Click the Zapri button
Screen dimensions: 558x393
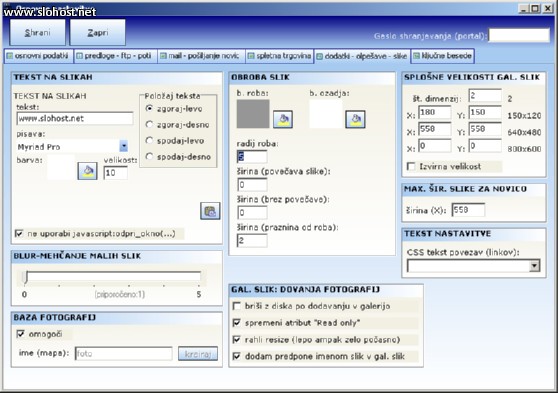[x=98, y=32]
